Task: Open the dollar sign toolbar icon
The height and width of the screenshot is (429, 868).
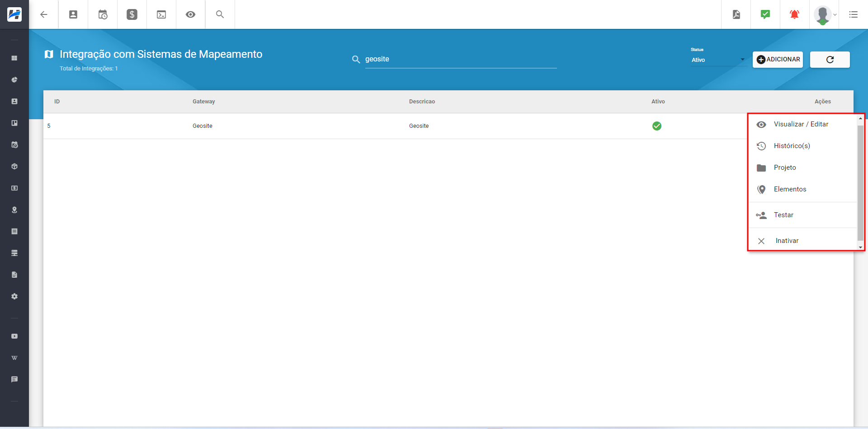Action: [x=132, y=14]
